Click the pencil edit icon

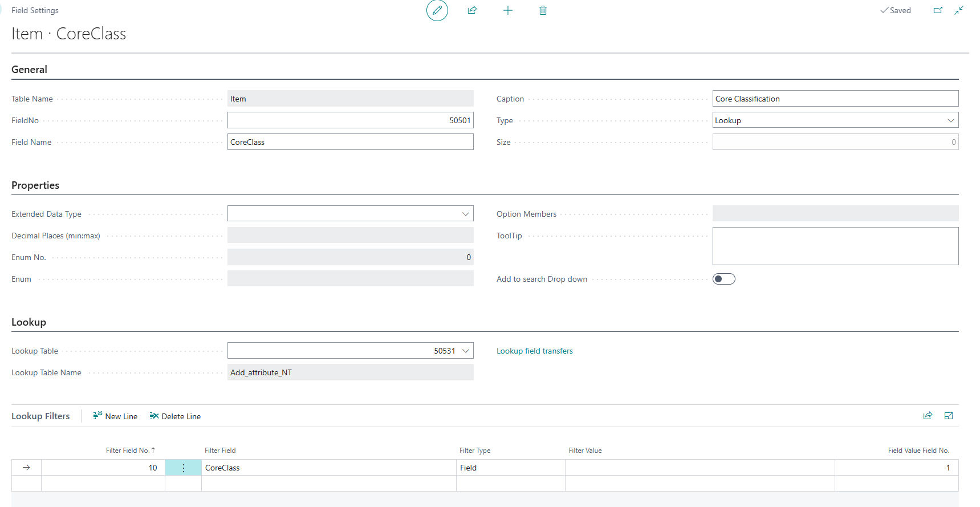pos(437,10)
